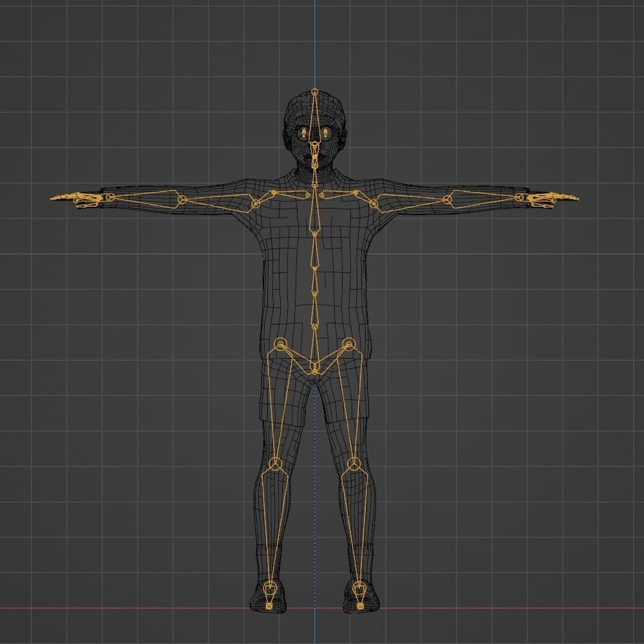This screenshot has width=644, height=644.
Task: Select the eye bone in character's right eye
Action: pyautogui.click(x=304, y=132)
